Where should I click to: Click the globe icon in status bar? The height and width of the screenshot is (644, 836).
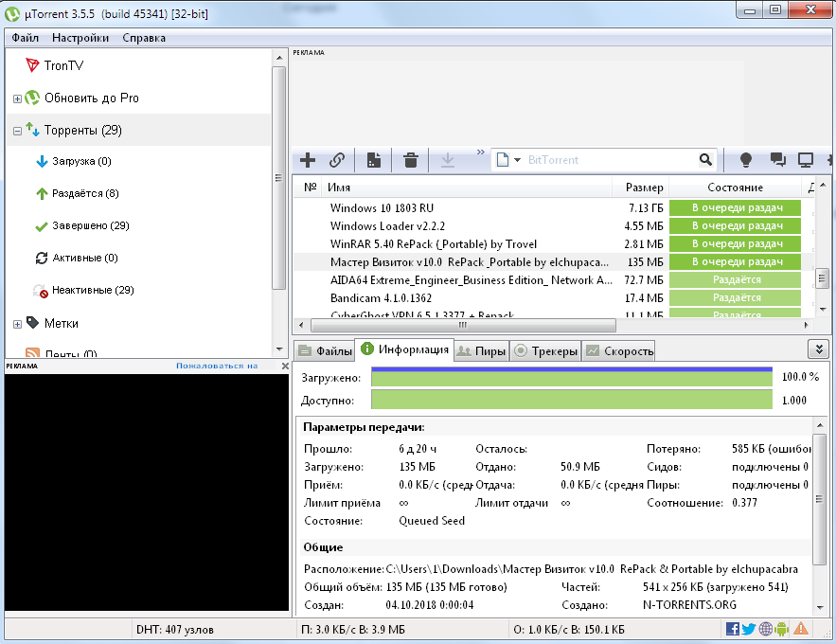(766, 629)
